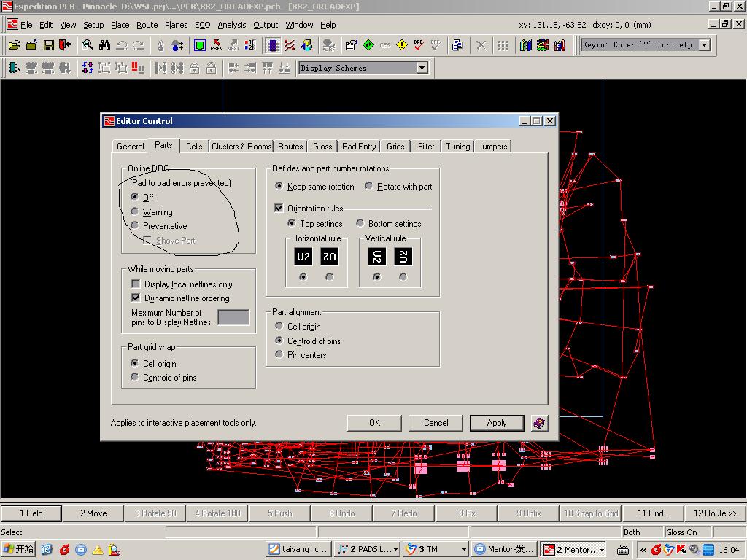Click Maximum Number of pins input field
The width and height of the screenshot is (747, 560).
[x=233, y=317]
